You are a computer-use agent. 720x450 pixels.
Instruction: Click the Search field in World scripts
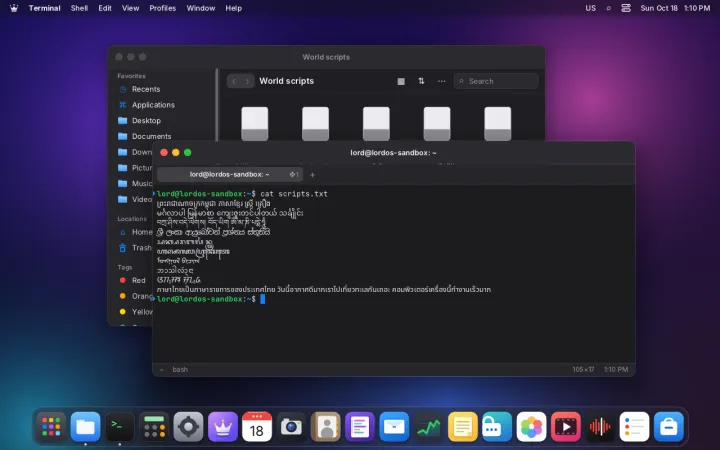(x=496, y=81)
